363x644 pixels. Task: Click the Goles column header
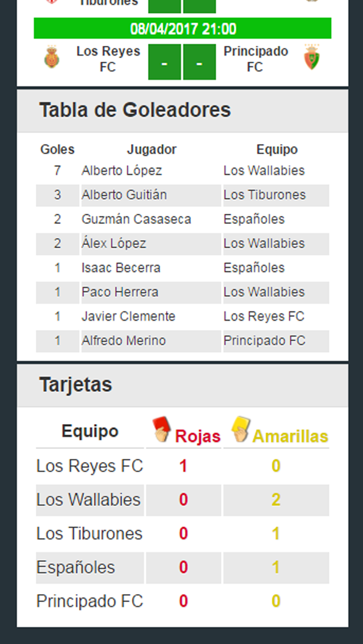[57, 150]
